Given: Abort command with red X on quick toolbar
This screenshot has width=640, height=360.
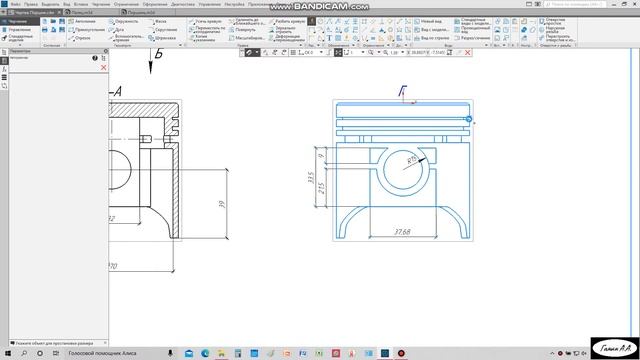Looking at the screenshot, I should (x=468, y=53).
